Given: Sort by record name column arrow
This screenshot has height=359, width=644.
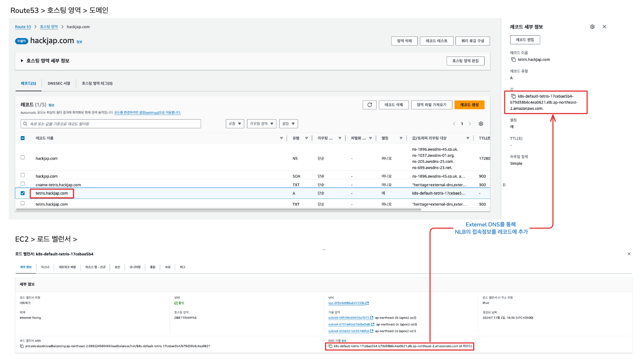Looking at the screenshot, I should (x=281, y=138).
